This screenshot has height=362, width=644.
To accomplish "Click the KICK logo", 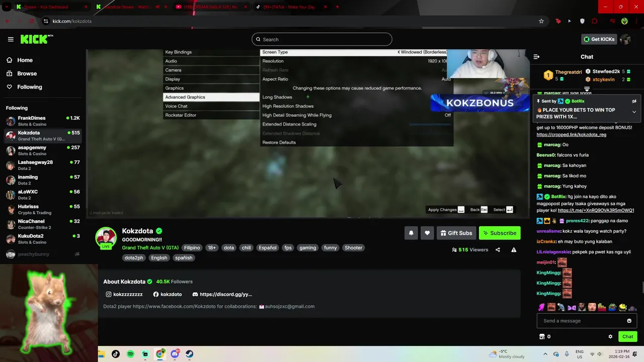I will pyautogui.click(x=36, y=39).
